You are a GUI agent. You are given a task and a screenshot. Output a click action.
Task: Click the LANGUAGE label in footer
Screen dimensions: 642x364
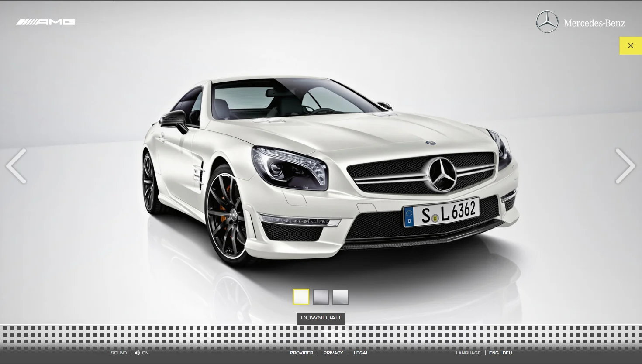tap(468, 353)
